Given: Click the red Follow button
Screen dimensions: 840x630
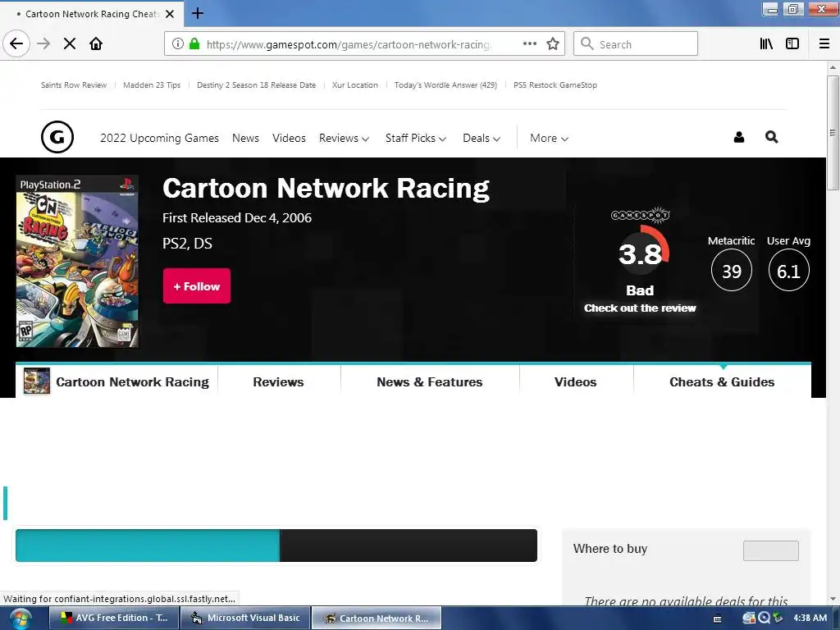Looking at the screenshot, I should click(x=197, y=286).
